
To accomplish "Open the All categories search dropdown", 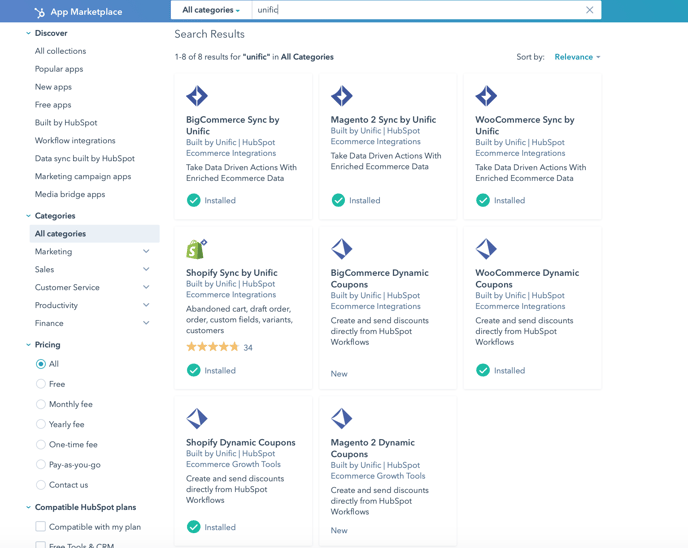I will pyautogui.click(x=211, y=10).
